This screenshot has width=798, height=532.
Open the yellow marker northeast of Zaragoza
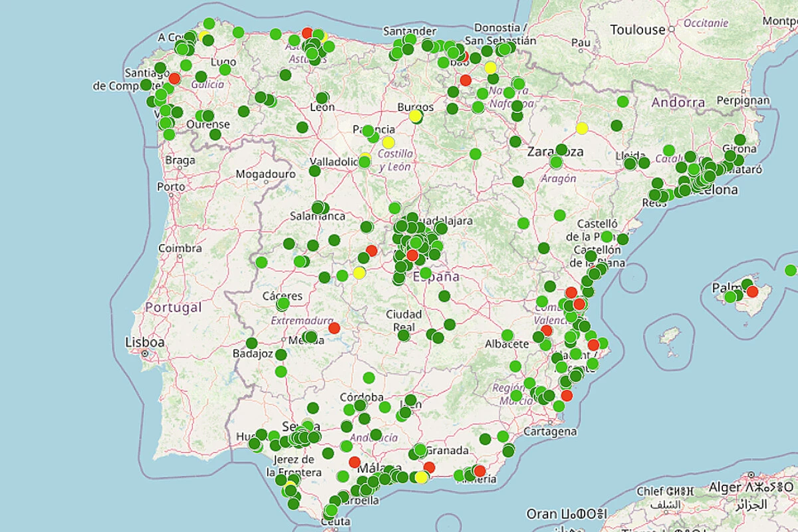582,128
